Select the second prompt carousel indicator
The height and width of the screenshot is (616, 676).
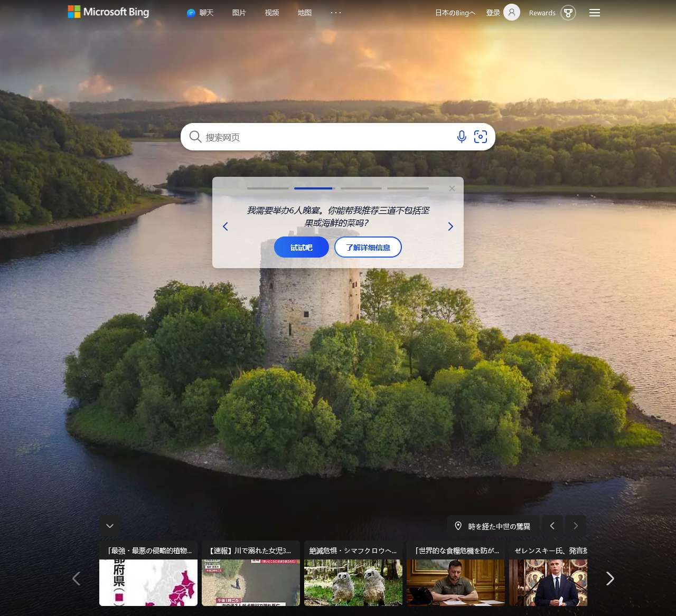coord(314,188)
